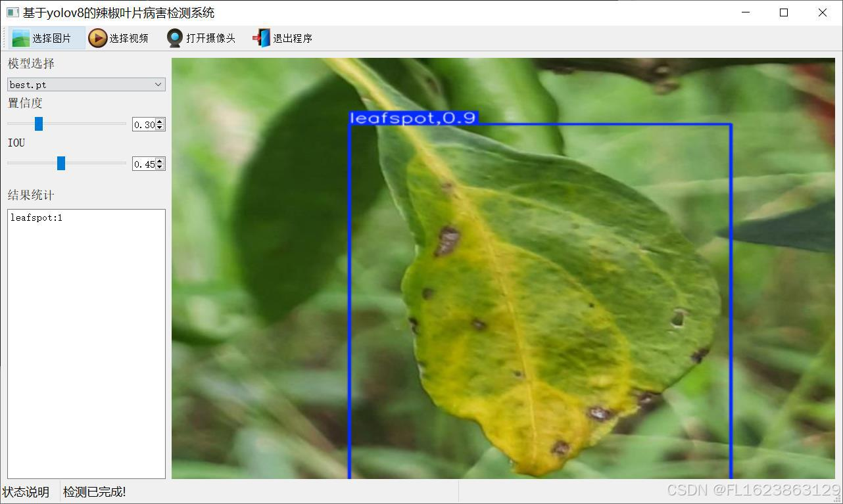Decrease IOU with spinbox down arrow
Viewport: 843px width, 504px height.
pos(160,167)
